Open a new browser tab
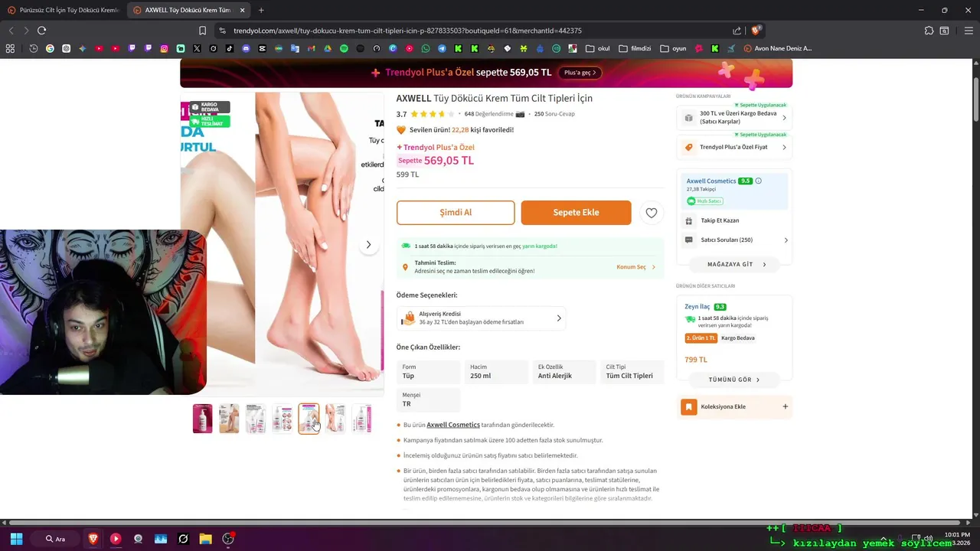Screen dimensions: 980x551 [261, 10]
